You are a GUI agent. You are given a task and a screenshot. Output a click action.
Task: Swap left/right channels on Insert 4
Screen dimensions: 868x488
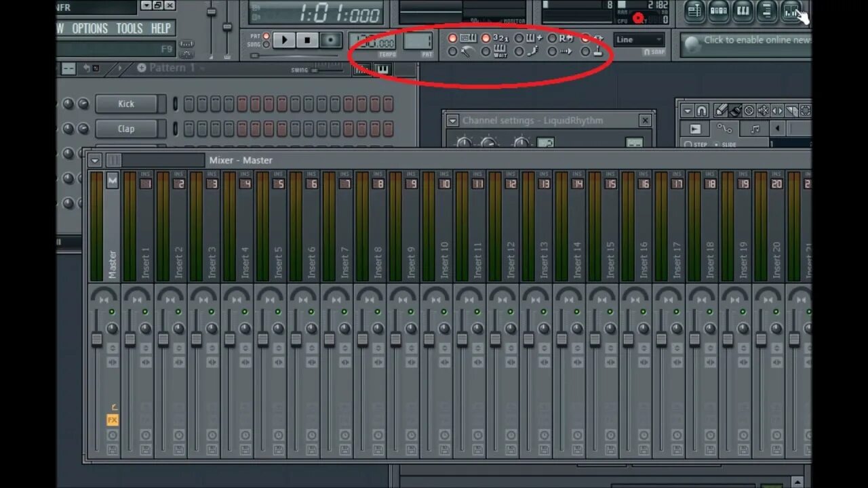(x=245, y=363)
